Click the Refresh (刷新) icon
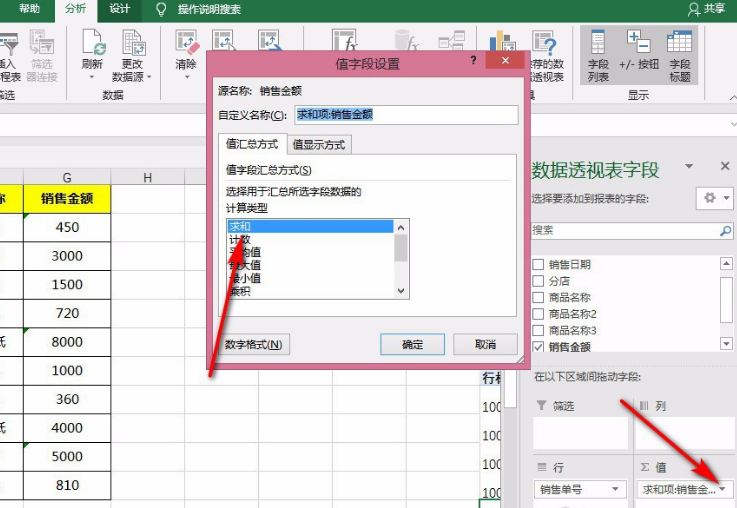The height and width of the screenshot is (508, 737). (x=94, y=42)
